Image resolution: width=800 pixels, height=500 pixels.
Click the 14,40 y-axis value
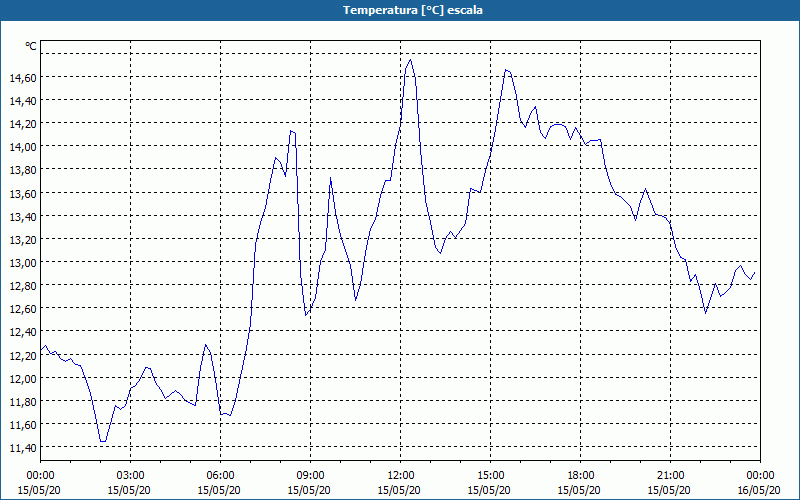[23, 101]
